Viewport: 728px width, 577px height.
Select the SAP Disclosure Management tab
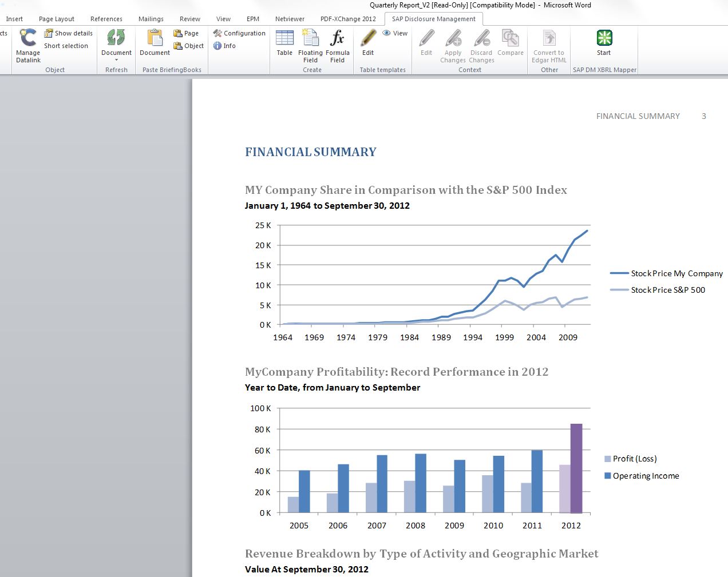tap(434, 19)
